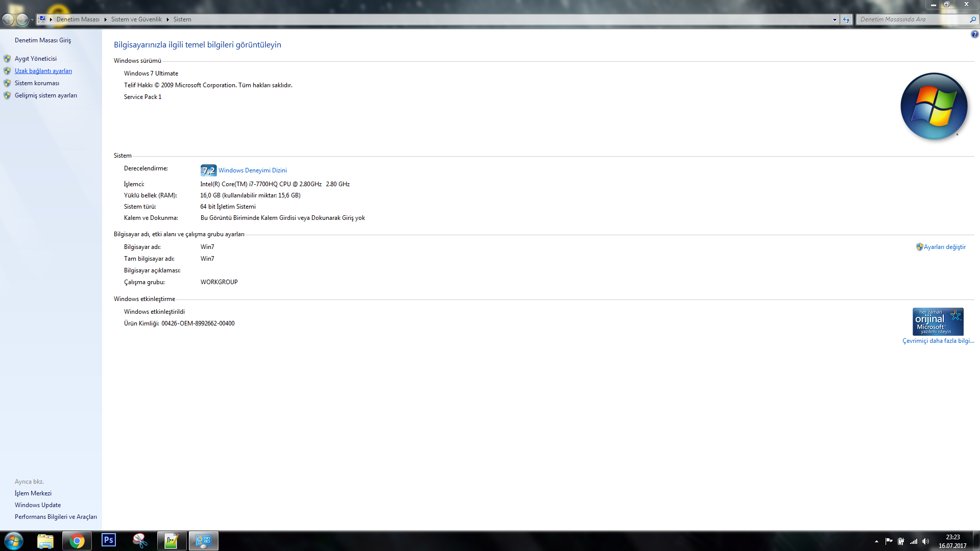Click the Windows 7 Ultimate text
Image resolution: width=980 pixels, height=551 pixels.
151,73
